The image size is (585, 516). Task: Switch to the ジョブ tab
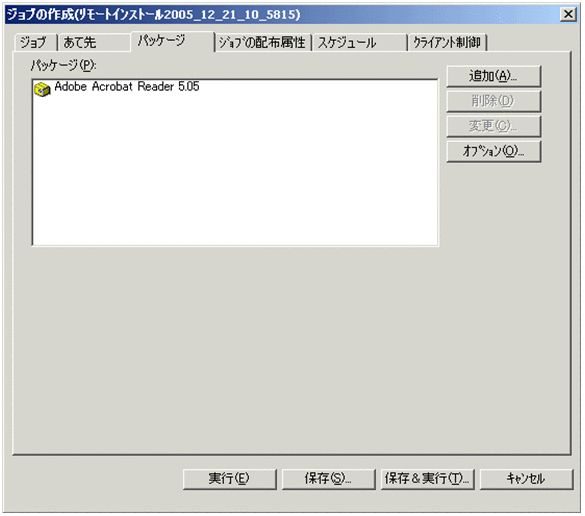pyautogui.click(x=34, y=42)
